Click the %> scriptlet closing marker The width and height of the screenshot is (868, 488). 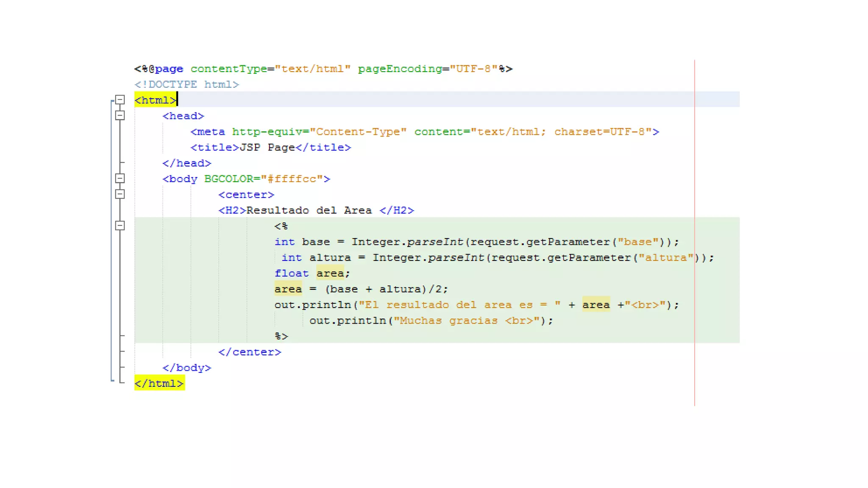click(281, 336)
